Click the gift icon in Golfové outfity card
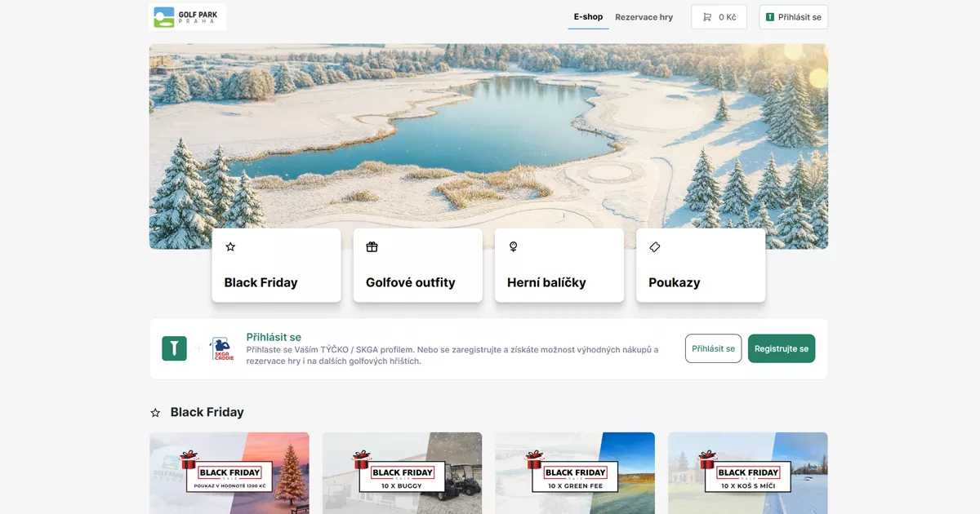The height and width of the screenshot is (514, 980). tap(372, 246)
